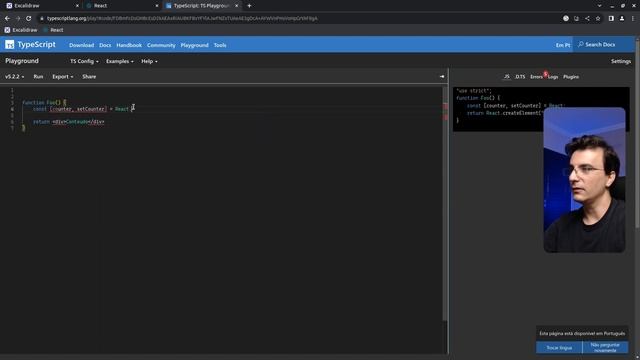Image resolution: width=640 pixels, height=360 pixels.
Task: Click Trocar língua button
Action: point(559,348)
